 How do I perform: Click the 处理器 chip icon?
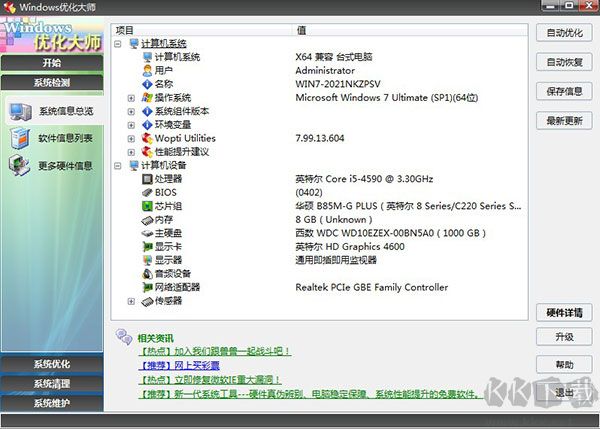tap(147, 179)
